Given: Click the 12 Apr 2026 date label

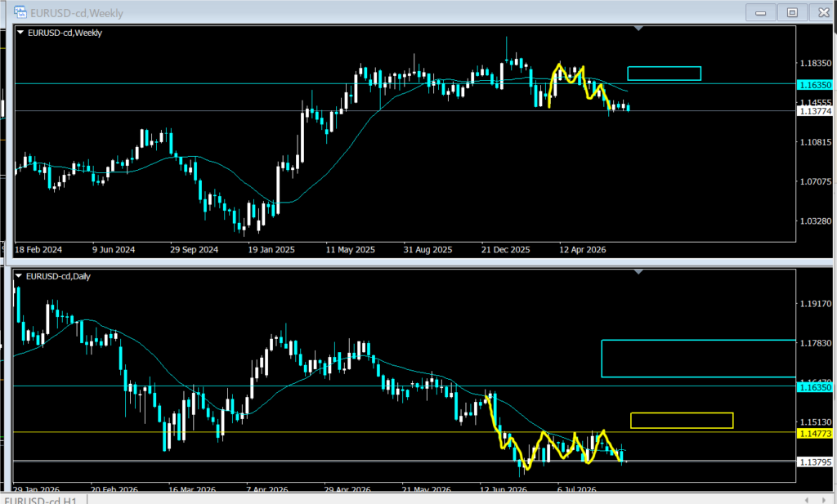Looking at the screenshot, I should click(582, 250).
